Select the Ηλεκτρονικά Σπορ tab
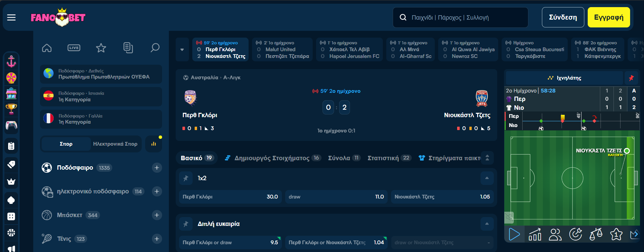Image resolution: width=644 pixels, height=252 pixels. coord(115,144)
